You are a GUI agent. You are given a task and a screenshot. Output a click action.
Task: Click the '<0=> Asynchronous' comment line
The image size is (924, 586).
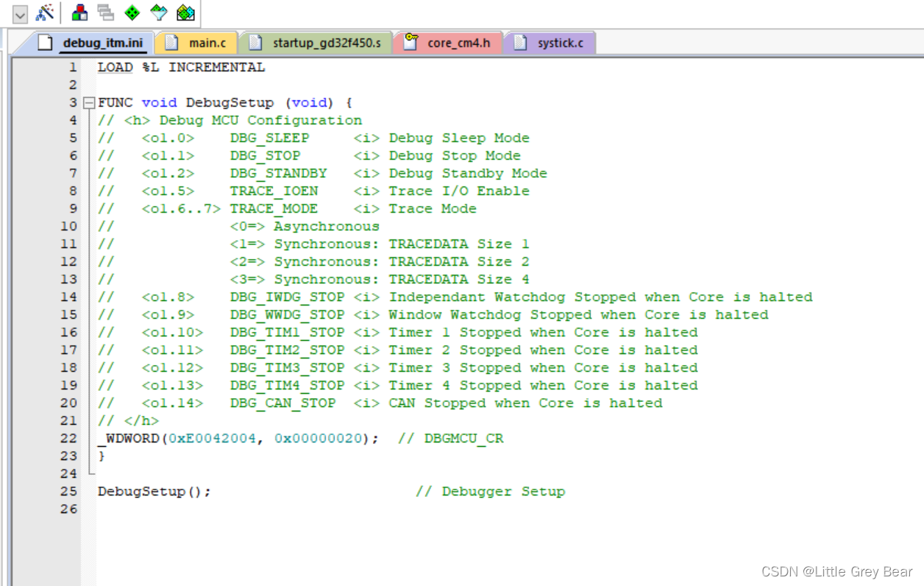238,226
